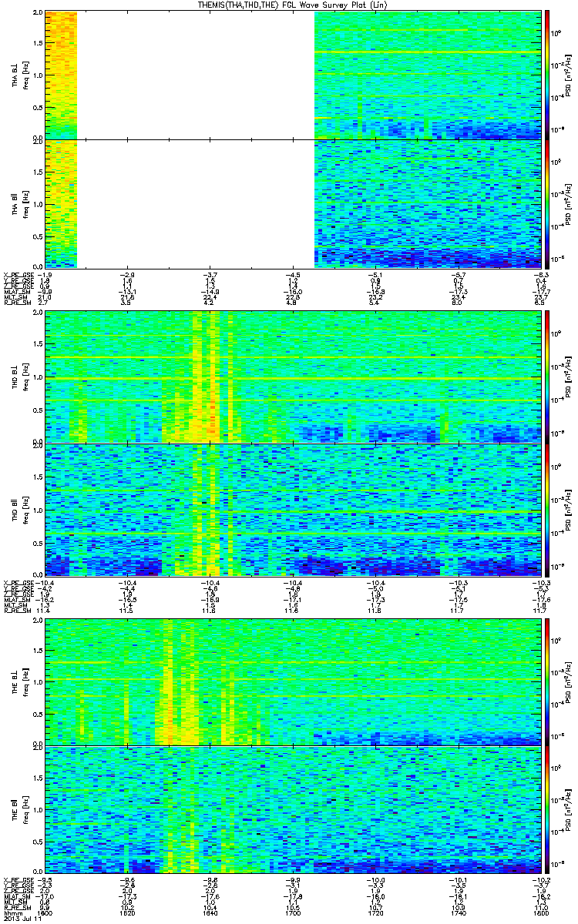Click the 1620 time label on bottom axis

pyautogui.click(x=128, y=914)
